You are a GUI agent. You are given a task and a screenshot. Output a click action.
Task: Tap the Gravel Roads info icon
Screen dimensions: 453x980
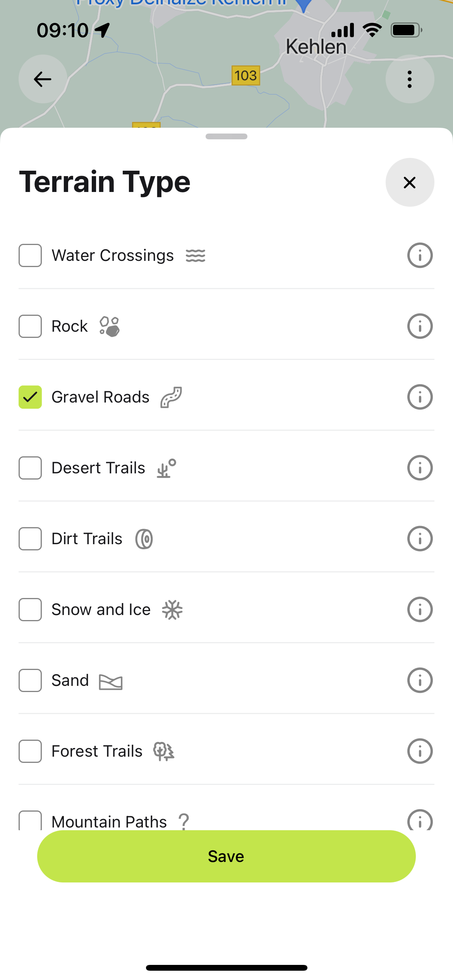420,397
